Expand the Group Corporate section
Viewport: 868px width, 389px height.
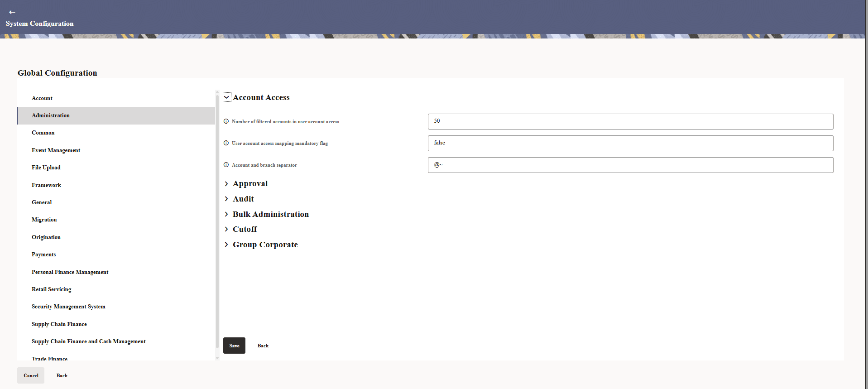(x=226, y=245)
